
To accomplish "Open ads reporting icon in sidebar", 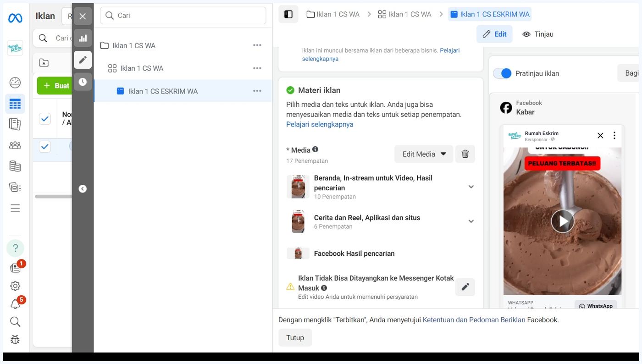I will 15,124.
